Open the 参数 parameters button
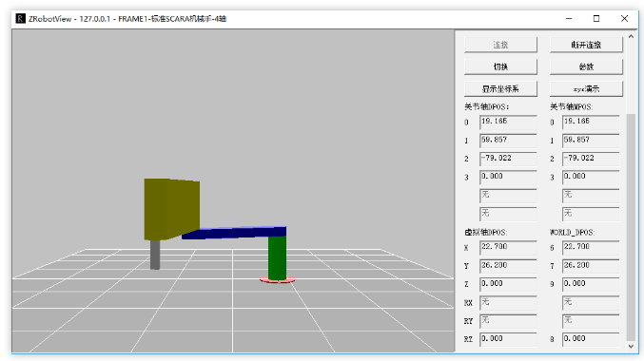The height and width of the screenshot is (361, 644). 586,66
